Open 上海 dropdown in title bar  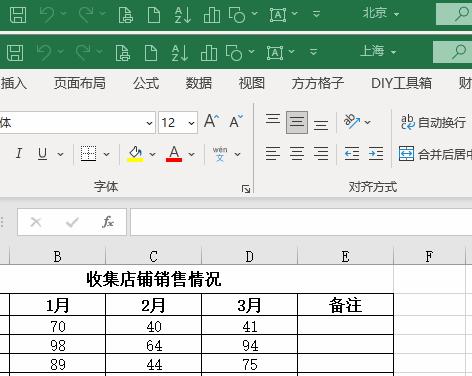tap(393, 52)
